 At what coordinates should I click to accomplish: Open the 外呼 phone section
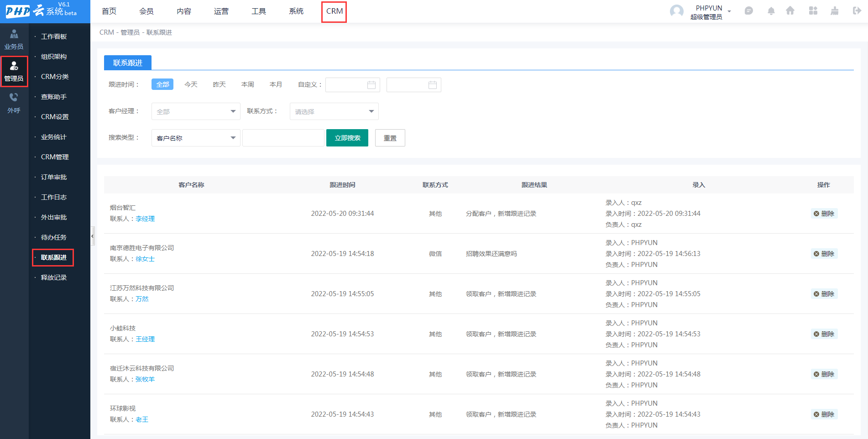14,103
